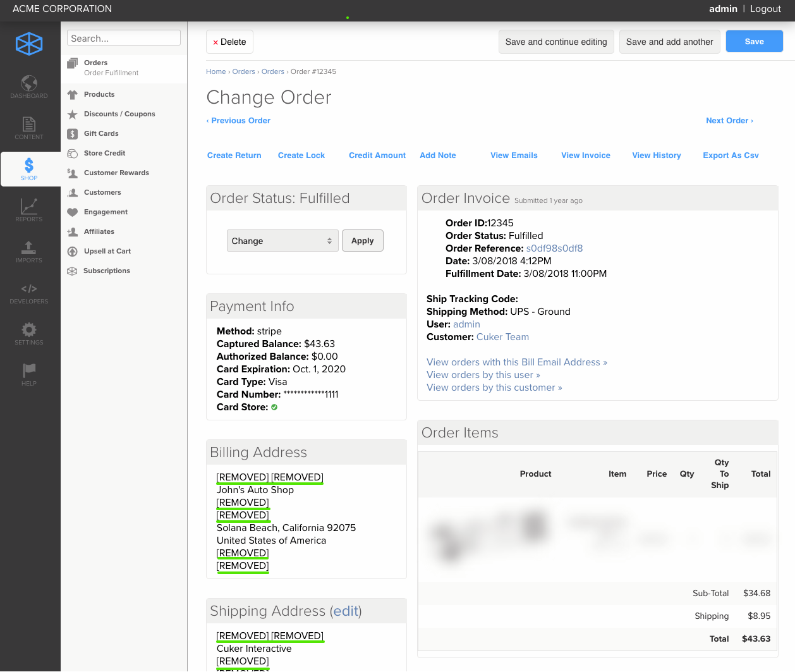Image resolution: width=795 pixels, height=672 pixels.
Task: Open the admin user link
Action: pyautogui.click(x=466, y=324)
